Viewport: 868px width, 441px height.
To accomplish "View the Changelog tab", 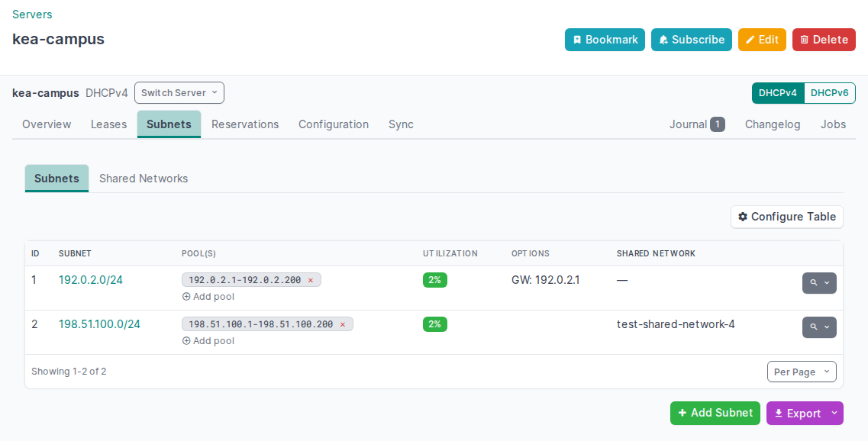I will tap(773, 124).
